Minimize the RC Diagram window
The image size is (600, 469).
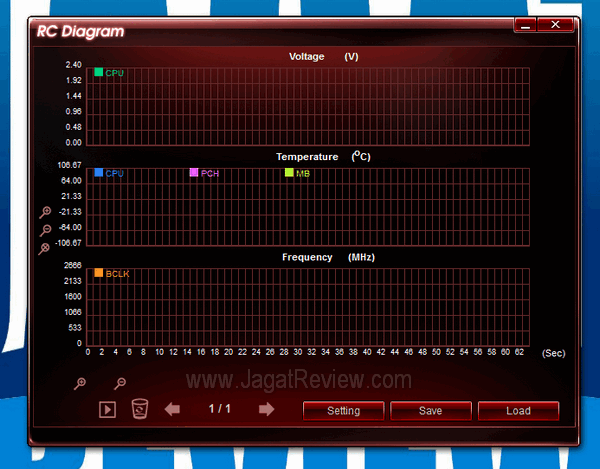528,24
